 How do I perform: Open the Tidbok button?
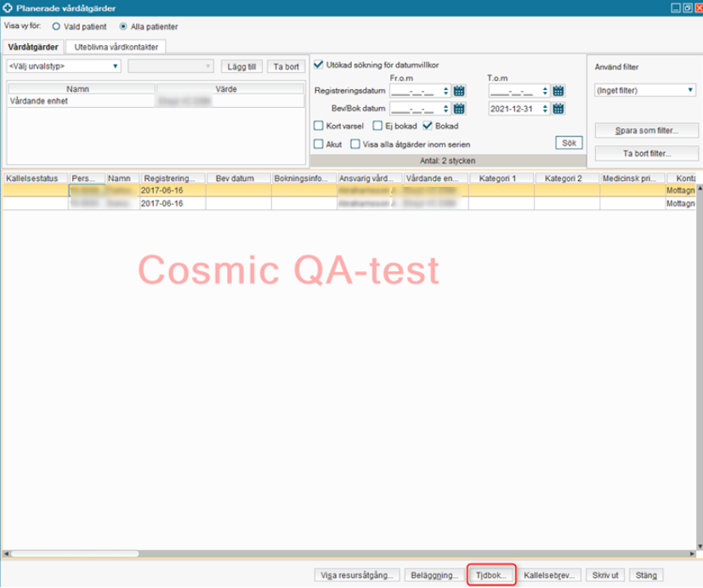492,575
